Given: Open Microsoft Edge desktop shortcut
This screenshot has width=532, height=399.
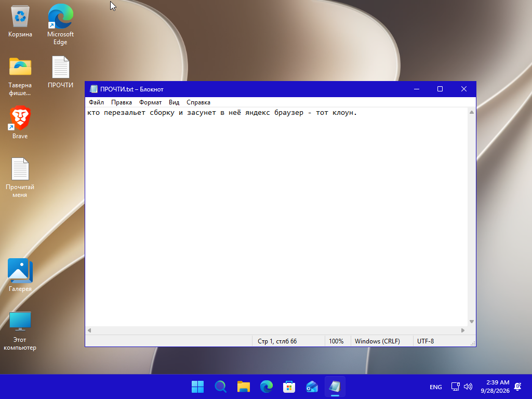Looking at the screenshot, I should (x=60, y=24).
